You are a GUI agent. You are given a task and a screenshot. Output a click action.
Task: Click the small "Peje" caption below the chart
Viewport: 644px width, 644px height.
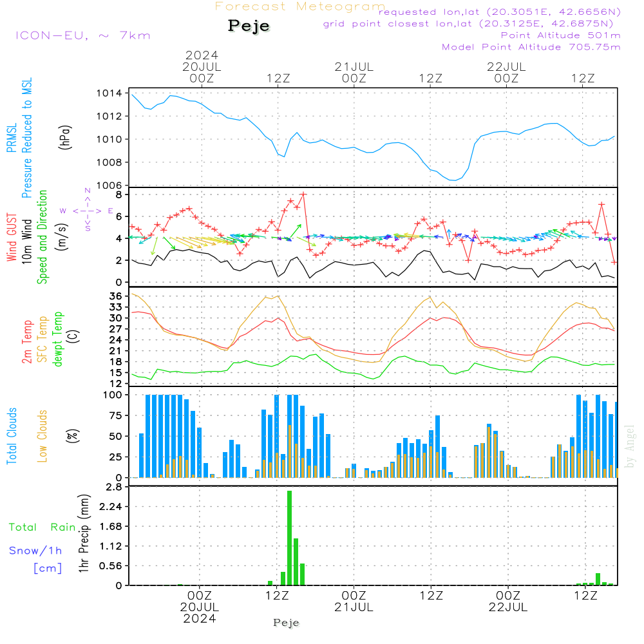click(287, 623)
